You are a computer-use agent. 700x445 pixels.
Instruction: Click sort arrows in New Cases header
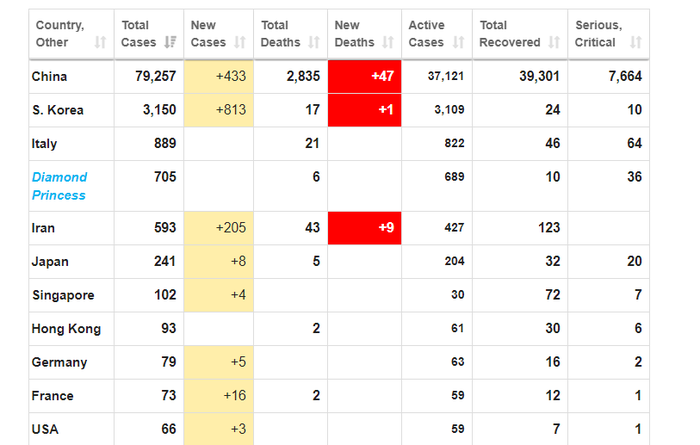[x=240, y=43]
